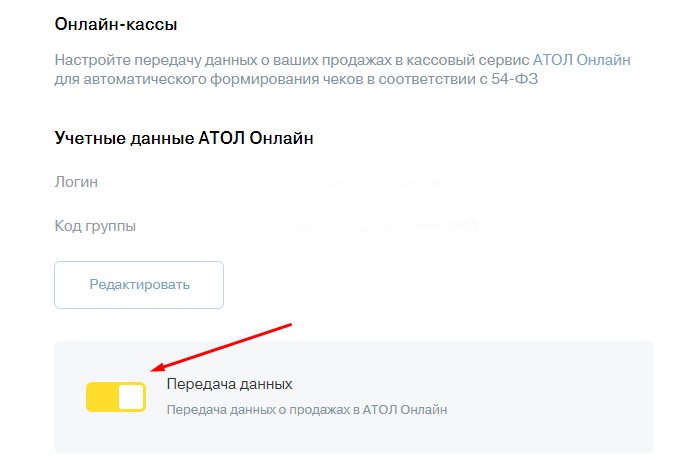The image size is (693, 469).
Task: Click the Логин label
Action: (76, 182)
